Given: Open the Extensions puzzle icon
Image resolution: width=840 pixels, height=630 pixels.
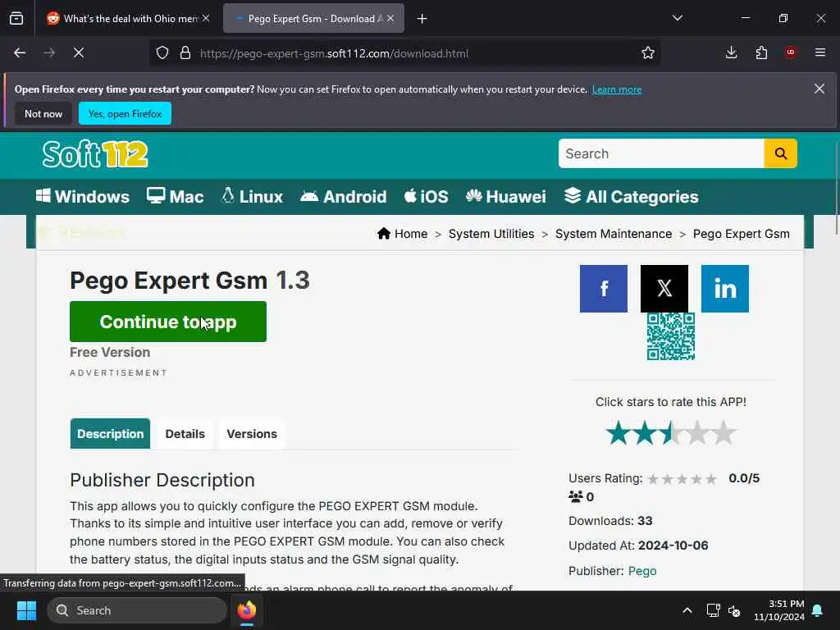Looking at the screenshot, I should pyautogui.click(x=761, y=52).
